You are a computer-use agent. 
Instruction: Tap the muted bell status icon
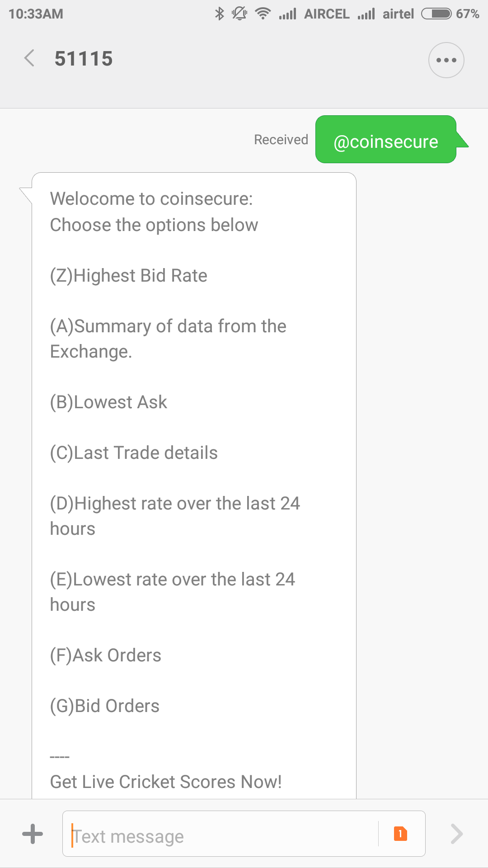click(239, 14)
